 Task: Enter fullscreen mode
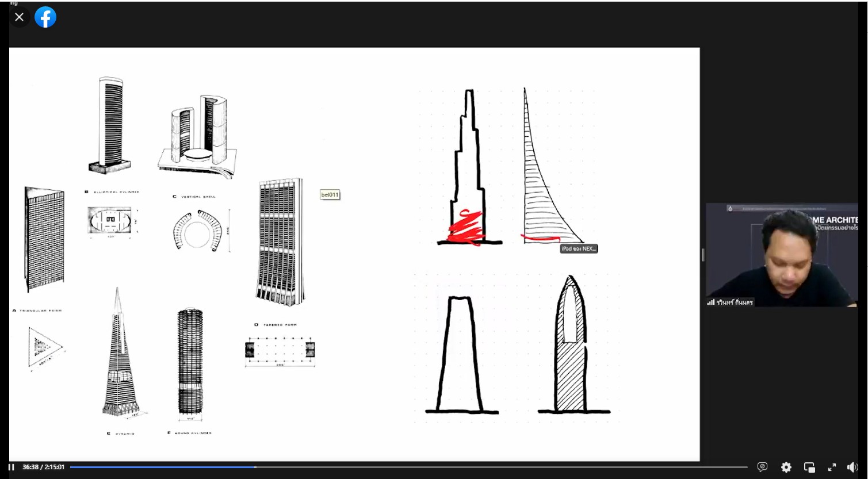[x=832, y=467]
